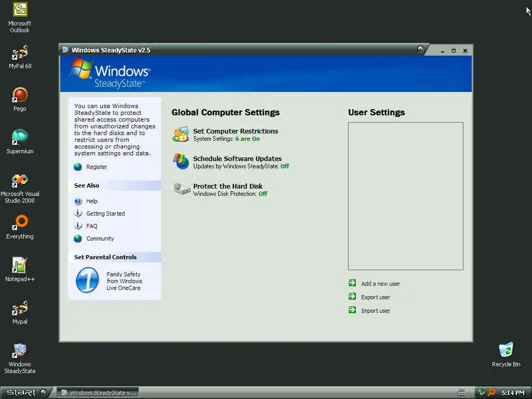Click the globe icon next to Register
The width and height of the screenshot is (532, 399).
(x=78, y=167)
